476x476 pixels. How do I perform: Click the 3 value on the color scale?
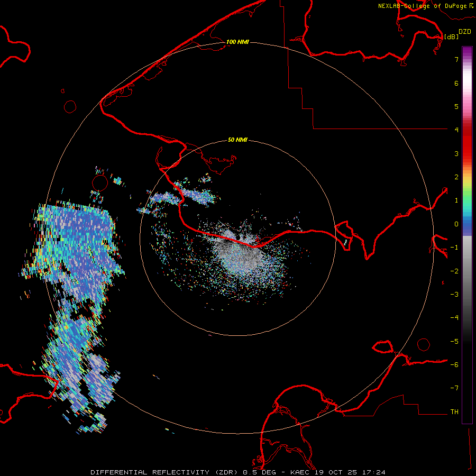[456, 153]
